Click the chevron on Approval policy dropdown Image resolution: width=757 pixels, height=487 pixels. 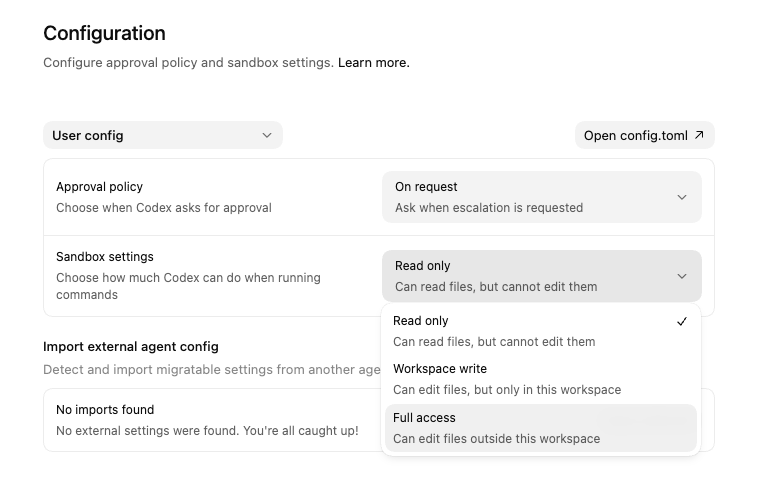coord(682,197)
